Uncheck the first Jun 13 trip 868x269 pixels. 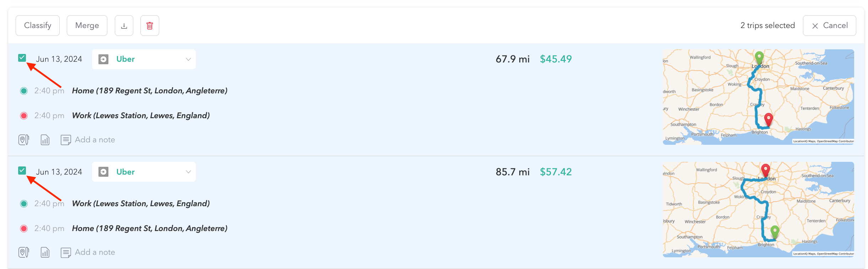(22, 57)
